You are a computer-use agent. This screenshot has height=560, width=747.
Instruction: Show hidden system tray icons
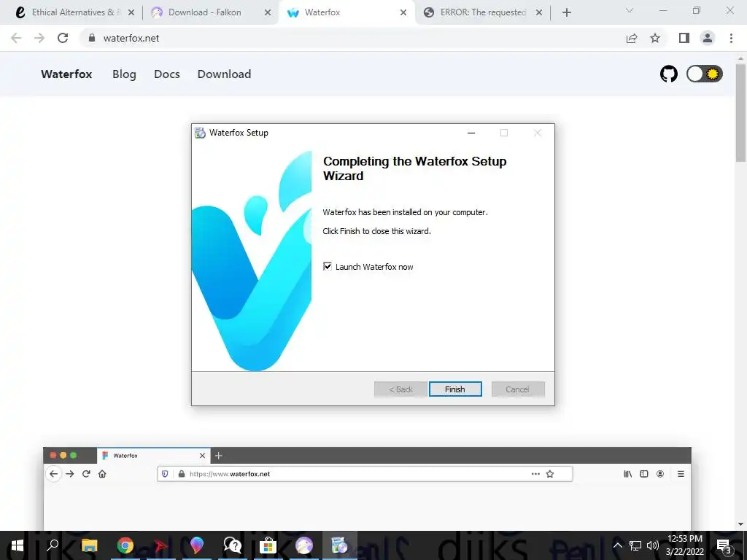point(617,545)
